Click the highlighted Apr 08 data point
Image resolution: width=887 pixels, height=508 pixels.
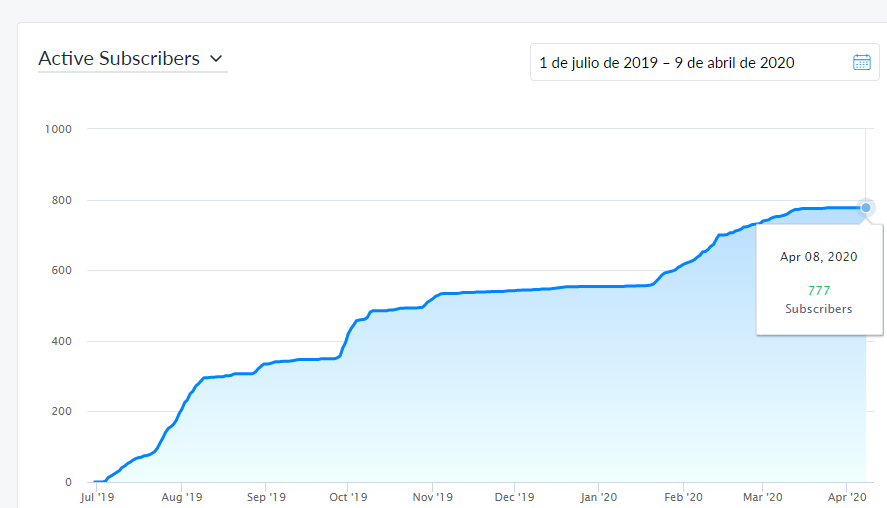(x=866, y=208)
